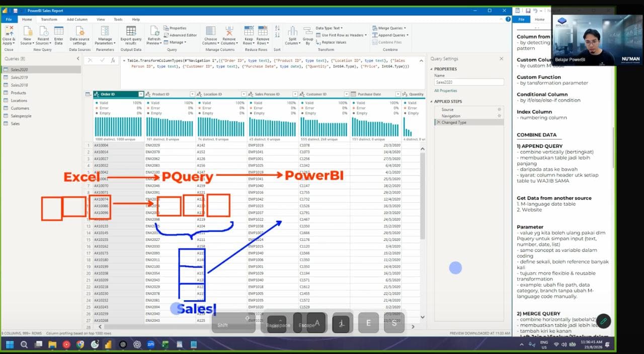Screen dimensions: 644x354
Task: Click the Split Column icon
Action: (292, 31)
